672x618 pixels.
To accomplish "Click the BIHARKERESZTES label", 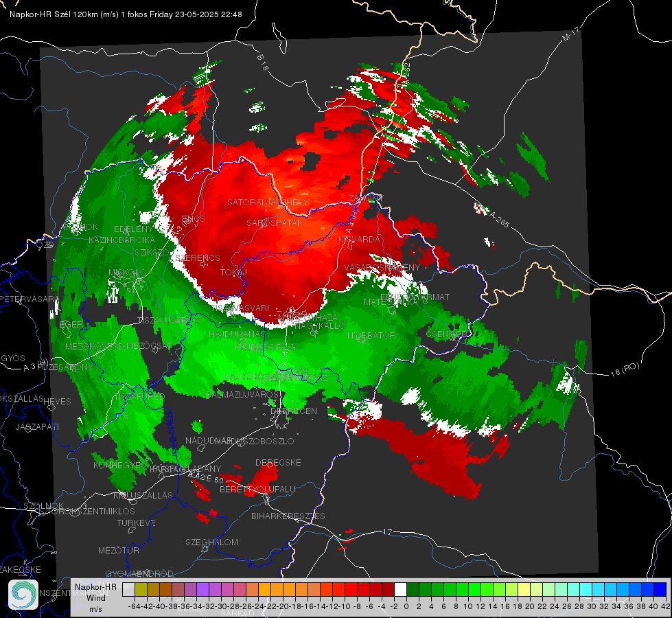I will tap(288, 516).
